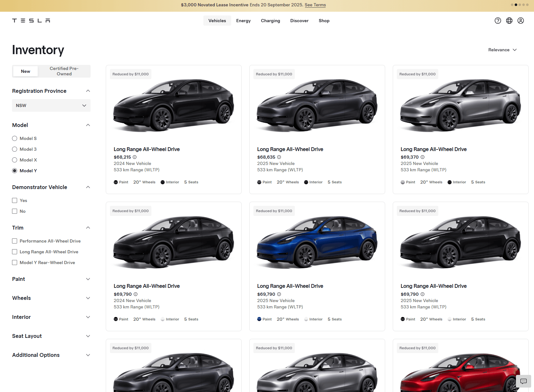Click Reduced by $11,000 badge on blue car
The height and width of the screenshot is (392, 534).
(274, 211)
